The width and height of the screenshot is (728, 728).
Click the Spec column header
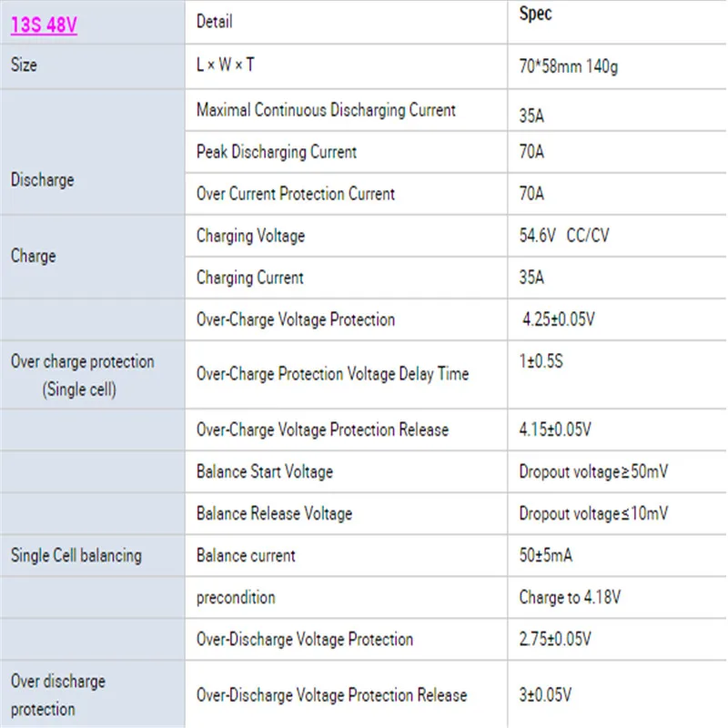pyautogui.click(x=535, y=14)
